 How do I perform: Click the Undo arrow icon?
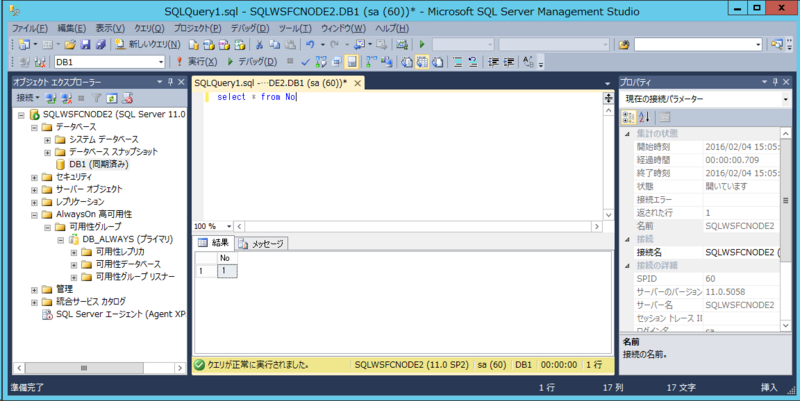310,45
